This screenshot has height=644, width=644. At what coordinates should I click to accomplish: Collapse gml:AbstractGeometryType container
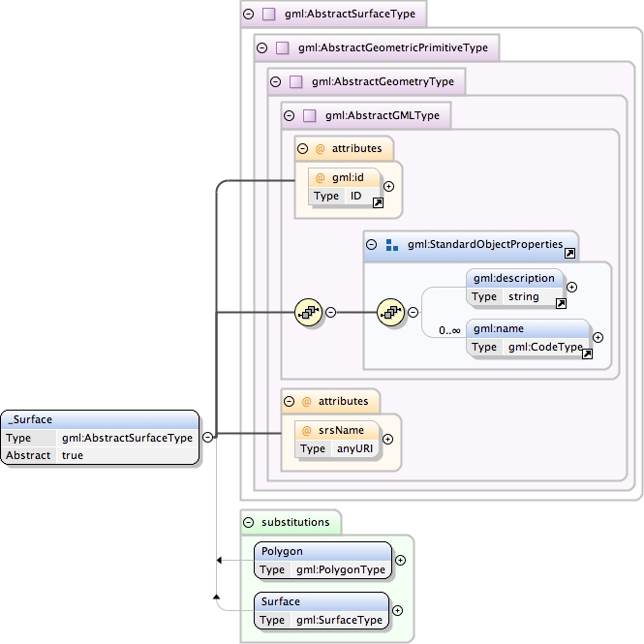(276, 81)
